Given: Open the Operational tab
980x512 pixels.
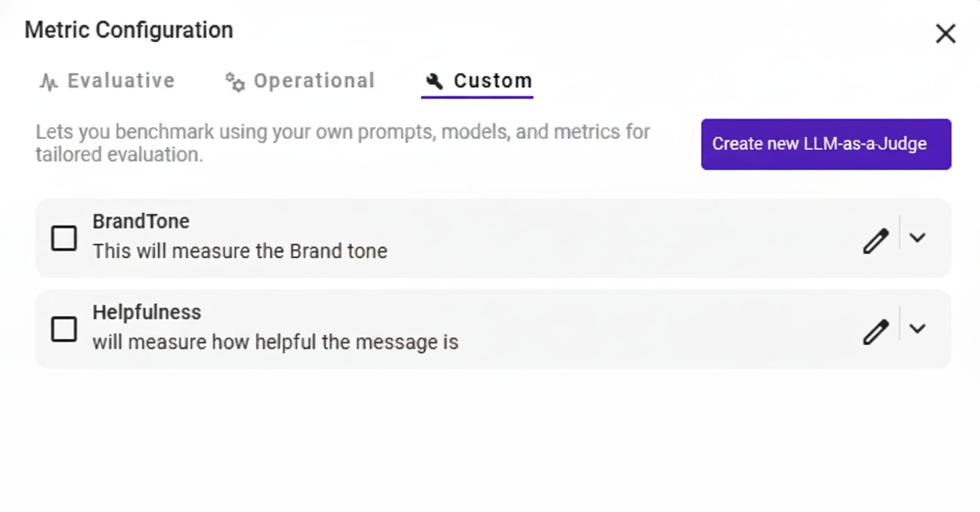Looking at the screenshot, I should tap(314, 81).
